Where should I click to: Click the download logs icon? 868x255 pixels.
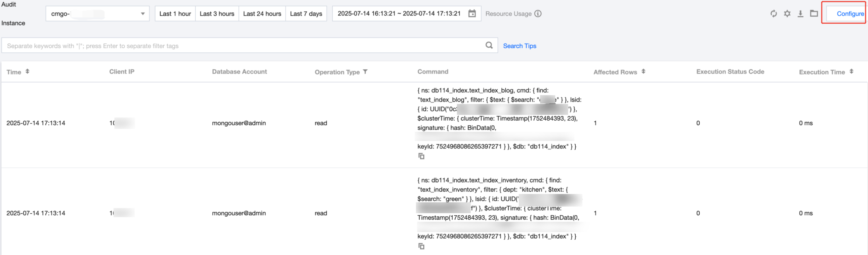(801, 13)
